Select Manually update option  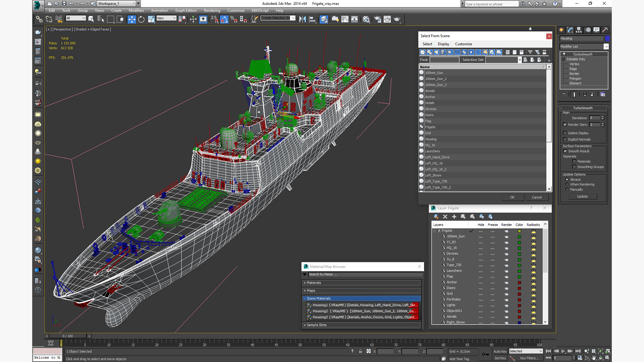coord(567,189)
